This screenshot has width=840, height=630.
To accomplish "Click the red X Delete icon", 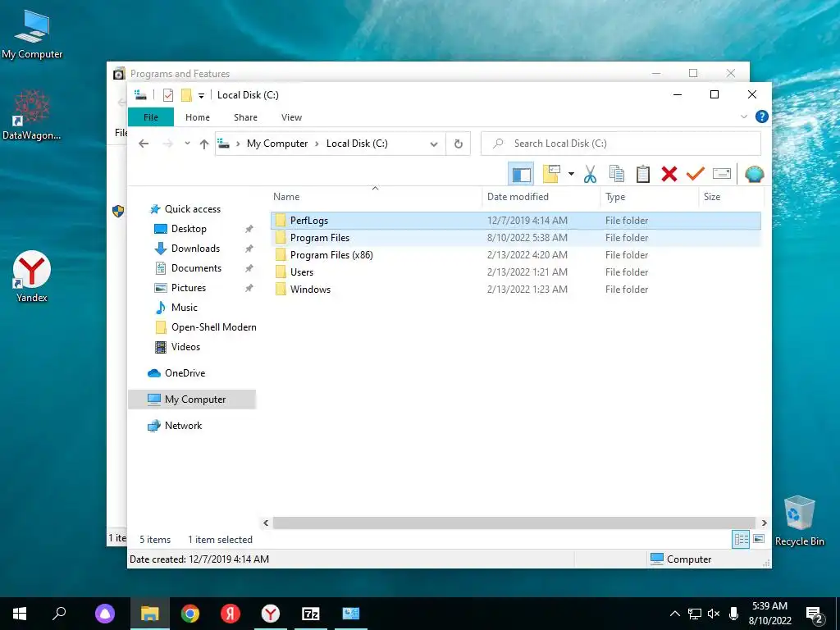I will (669, 174).
